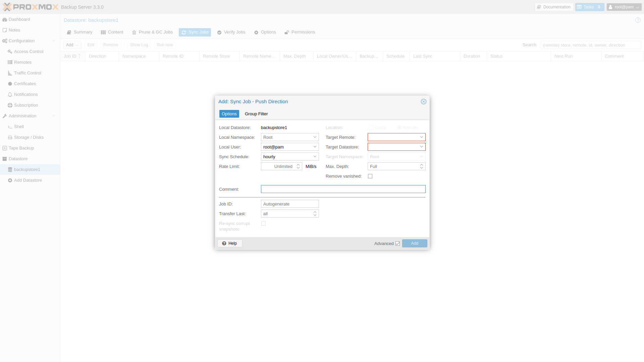
Task: Open the Verify Jobs tab
Action: (x=231, y=32)
